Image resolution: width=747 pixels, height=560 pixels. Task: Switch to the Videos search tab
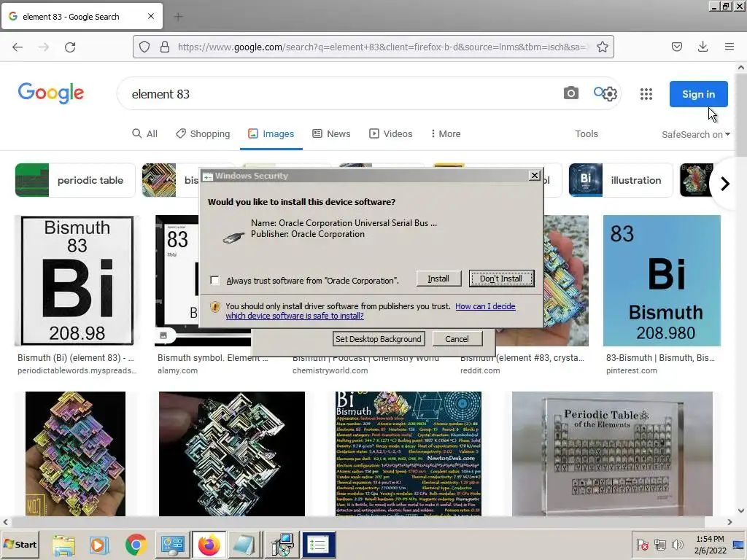click(x=391, y=134)
